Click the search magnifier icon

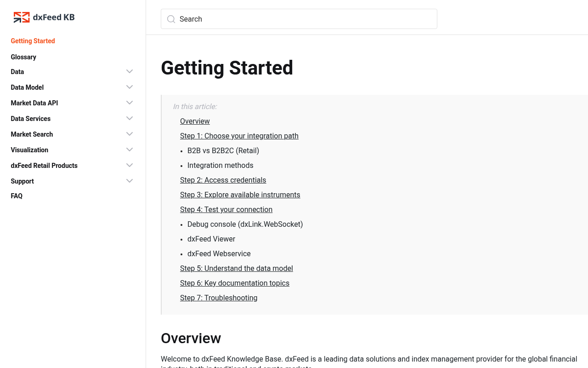click(x=171, y=19)
